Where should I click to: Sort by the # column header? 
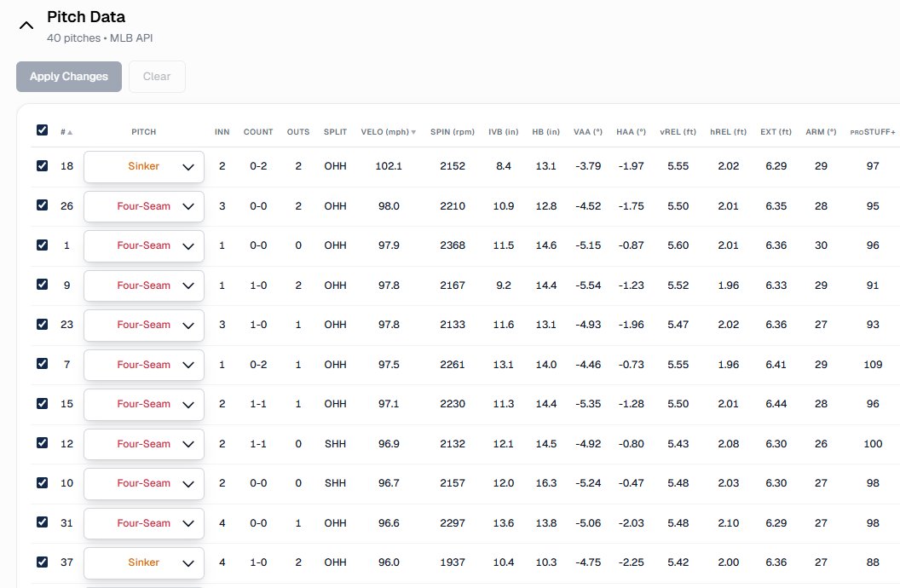click(x=66, y=132)
